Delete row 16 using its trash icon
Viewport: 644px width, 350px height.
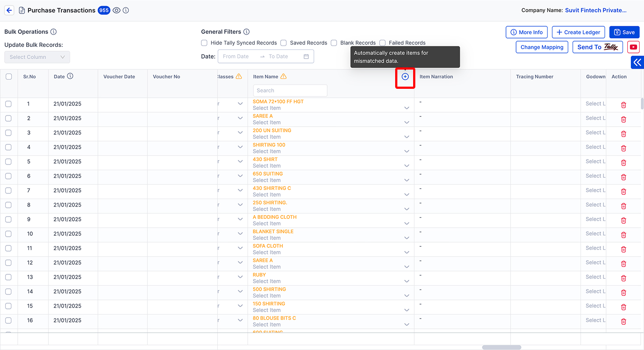tap(624, 322)
